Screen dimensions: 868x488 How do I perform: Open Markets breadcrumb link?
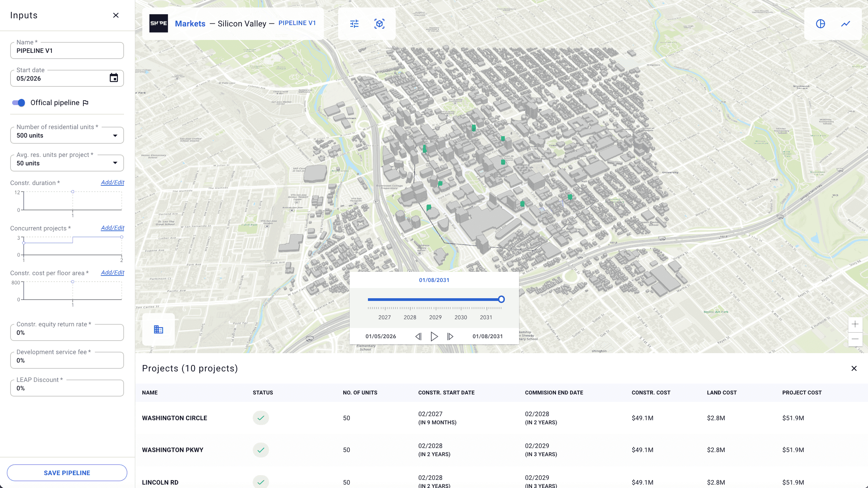coord(190,24)
